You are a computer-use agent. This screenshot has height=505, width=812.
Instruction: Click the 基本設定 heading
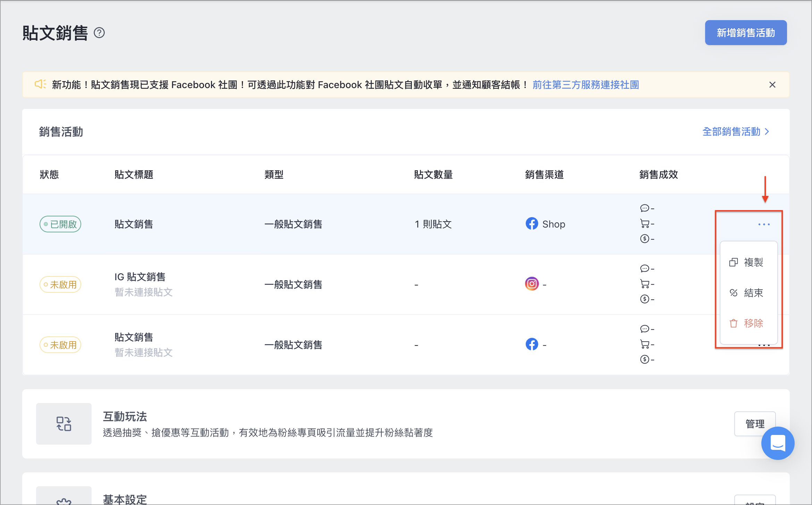tap(125, 499)
